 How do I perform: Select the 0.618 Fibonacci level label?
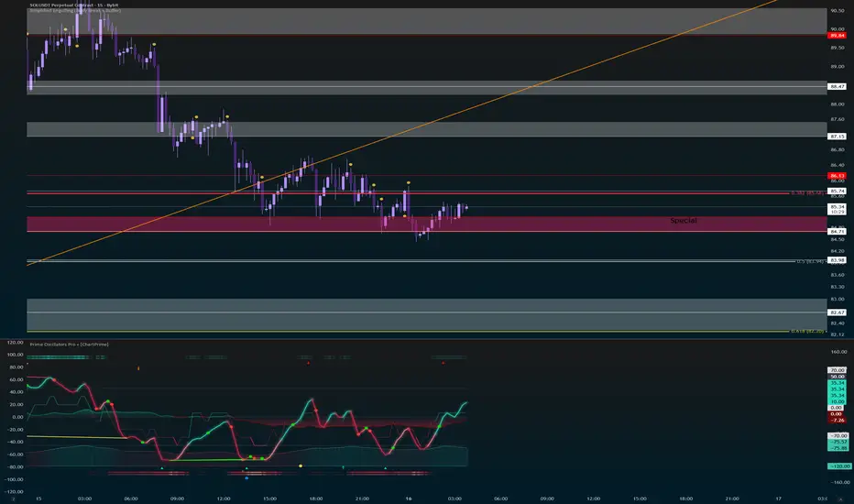click(x=808, y=331)
